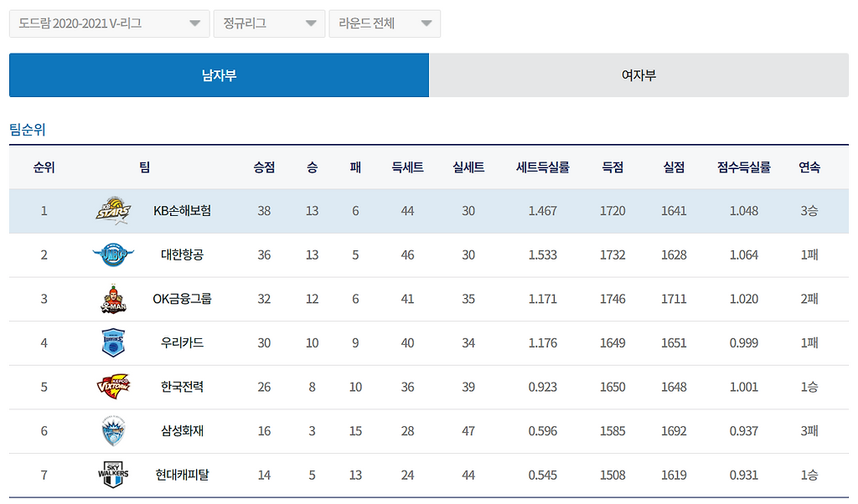Click the set ratio 1.171 cell

click(x=543, y=299)
